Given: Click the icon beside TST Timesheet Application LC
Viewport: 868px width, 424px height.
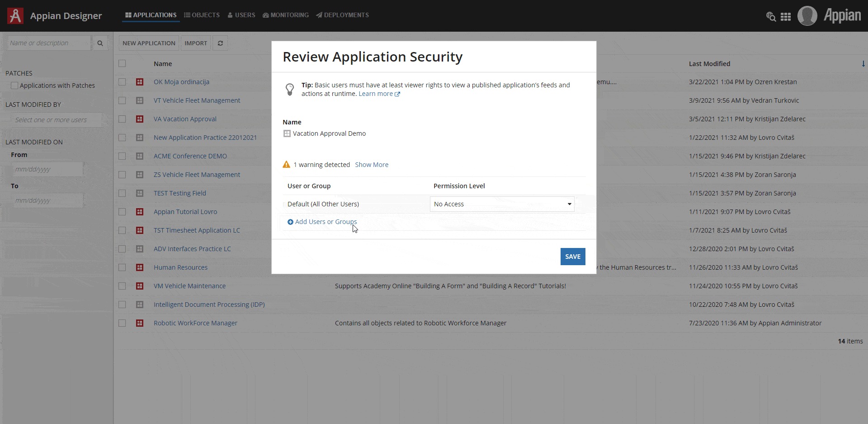Looking at the screenshot, I should coord(140,230).
